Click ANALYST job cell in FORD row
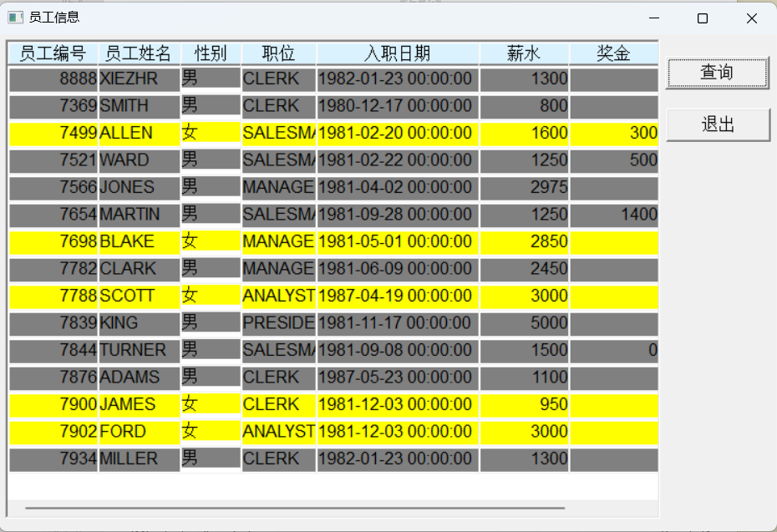Screen dimensions: 777x532 pos(278,433)
